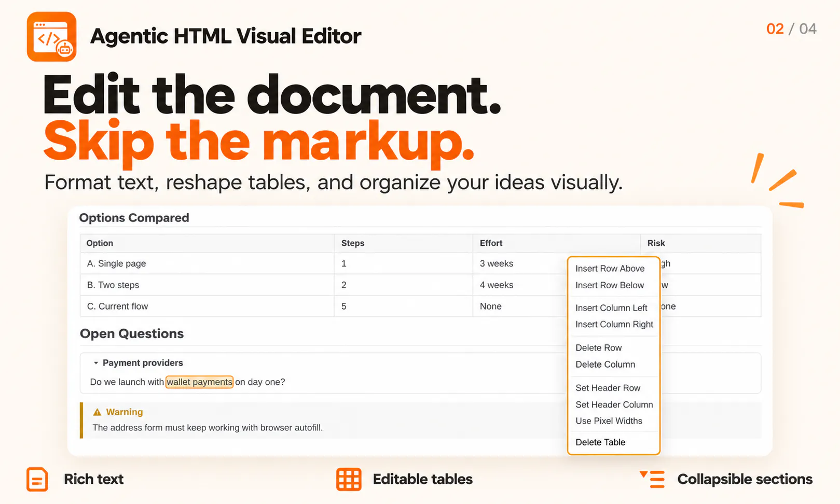Click the steps cell showing 5

[x=403, y=306]
